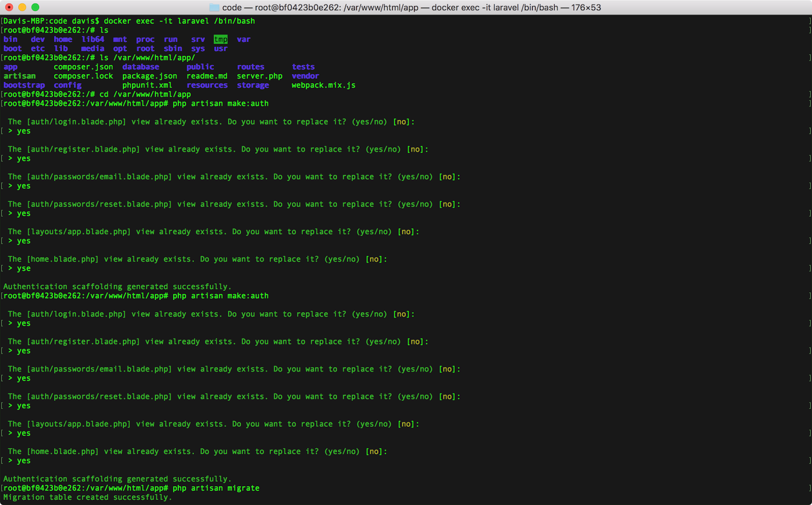The height and width of the screenshot is (505, 812).
Task: Select the package.json filename
Action: [150, 76]
